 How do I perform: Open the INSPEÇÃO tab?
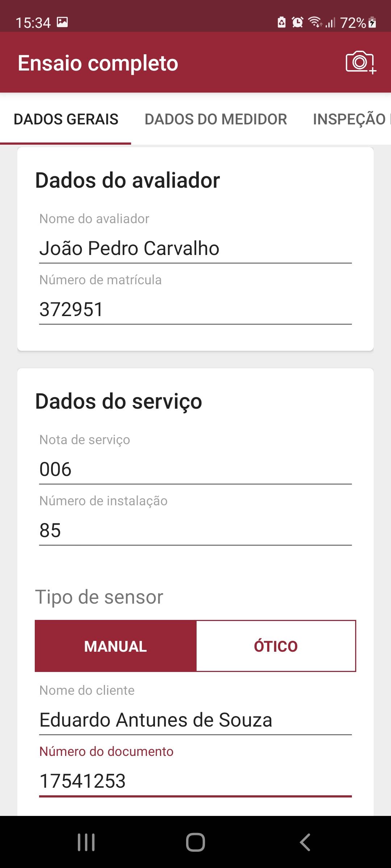[349, 119]
